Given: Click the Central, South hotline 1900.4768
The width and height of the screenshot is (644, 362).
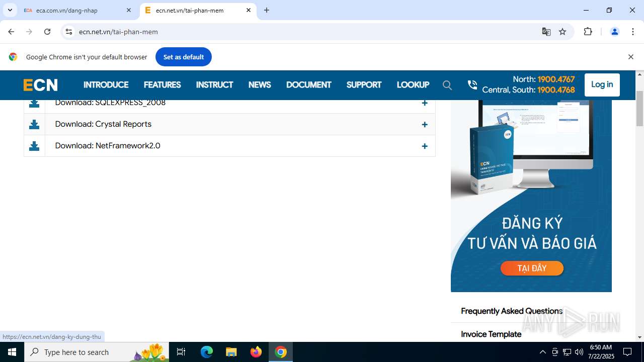Looking at the screenshot, I should (x=556, y=90).
